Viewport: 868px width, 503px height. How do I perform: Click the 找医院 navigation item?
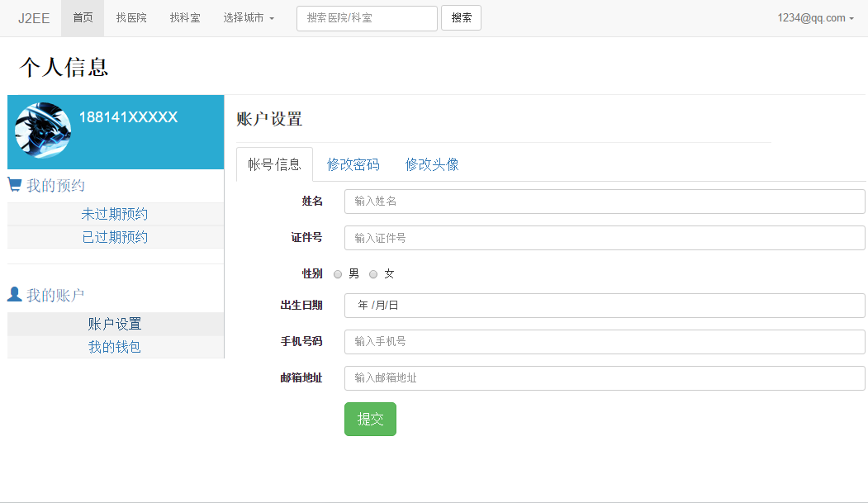point(131,17)
